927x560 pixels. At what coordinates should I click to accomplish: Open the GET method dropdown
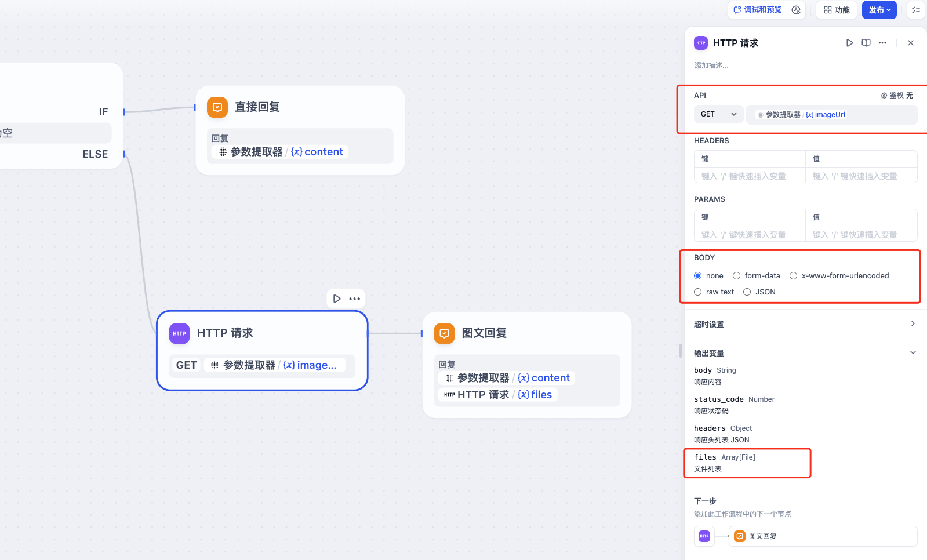pos(718,114)
